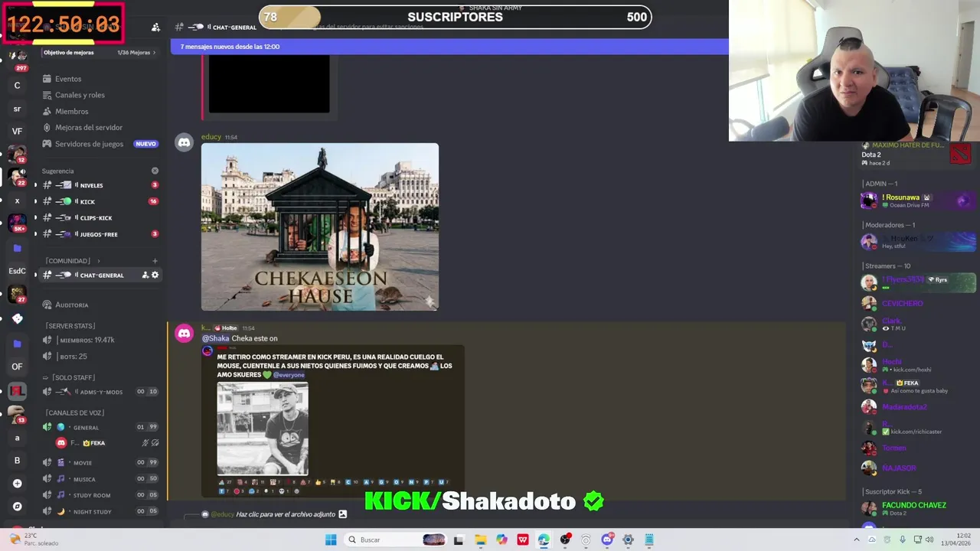Expand the Objetivo de mejoras banner
980x551 pixels.
[x=100, y=53]
